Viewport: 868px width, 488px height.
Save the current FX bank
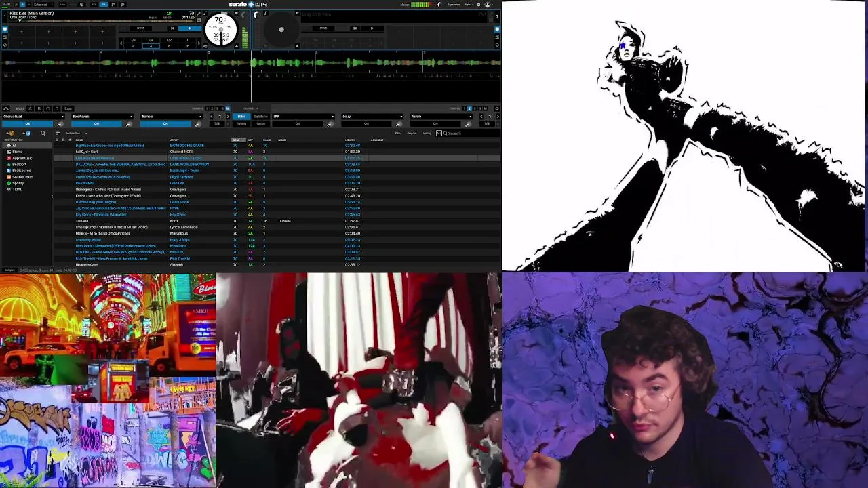click(x=68, y=108)
